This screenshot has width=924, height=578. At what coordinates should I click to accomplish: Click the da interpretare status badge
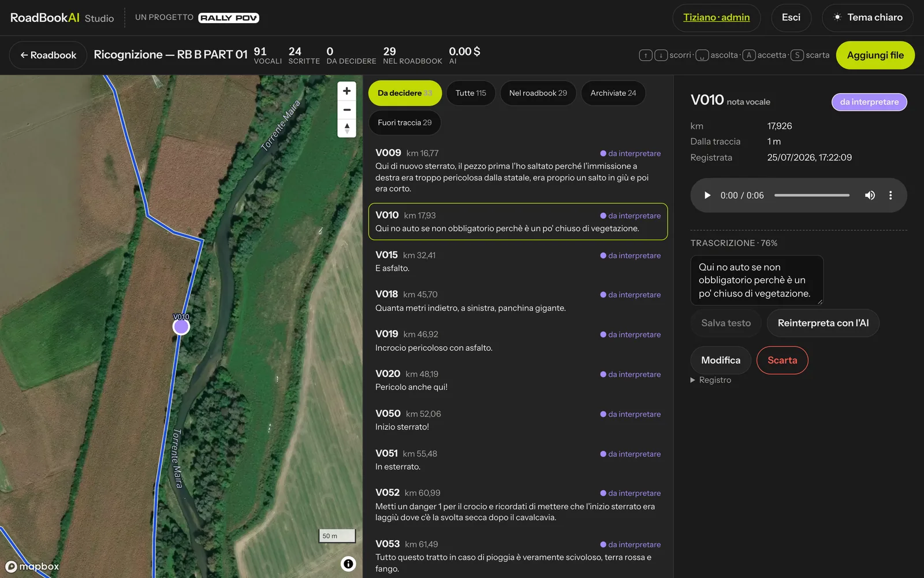pyautogui.click(x=869, y=102)
